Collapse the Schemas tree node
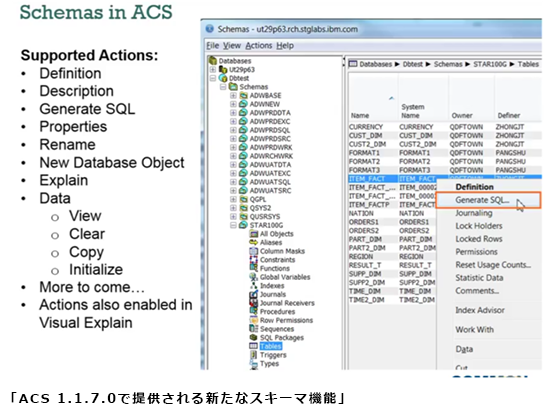 click(x=223, y=87)
